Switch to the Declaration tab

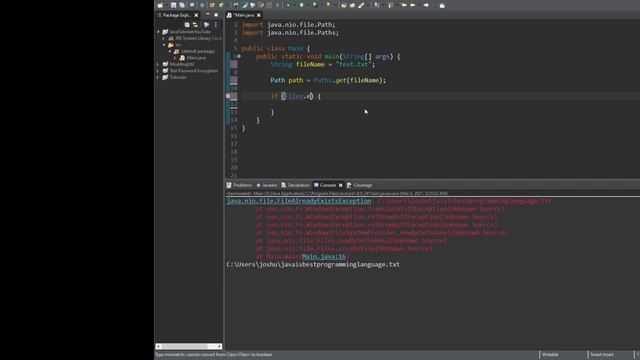296,185
